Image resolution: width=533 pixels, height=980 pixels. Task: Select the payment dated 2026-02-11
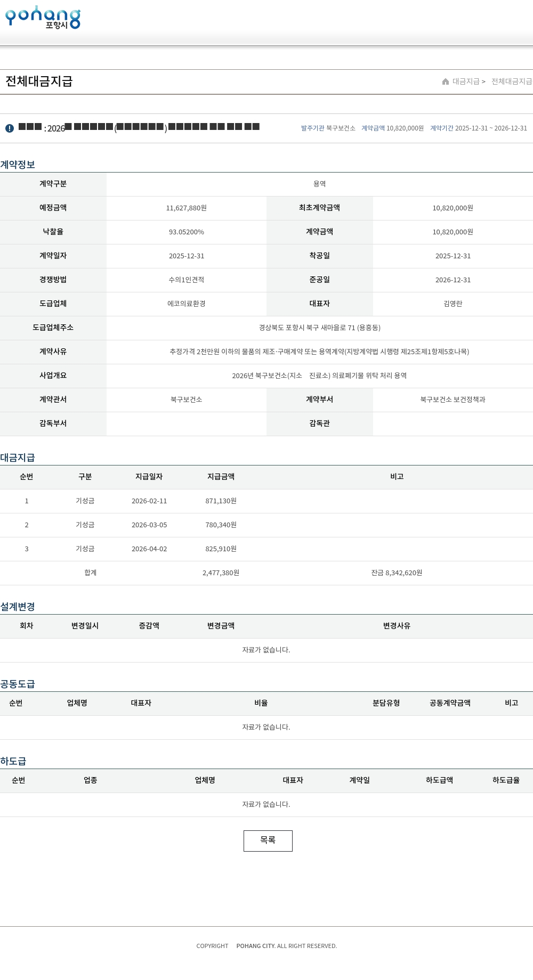point(149,501)
